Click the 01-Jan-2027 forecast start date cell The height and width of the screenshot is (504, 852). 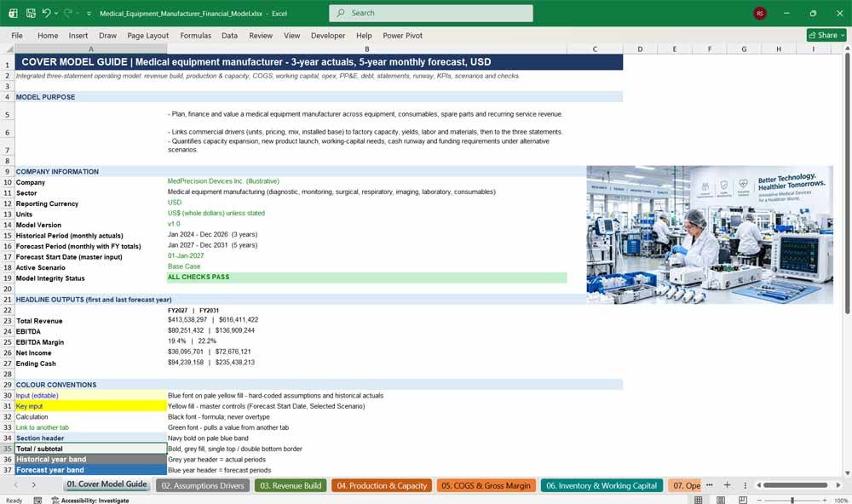(366, 255)
